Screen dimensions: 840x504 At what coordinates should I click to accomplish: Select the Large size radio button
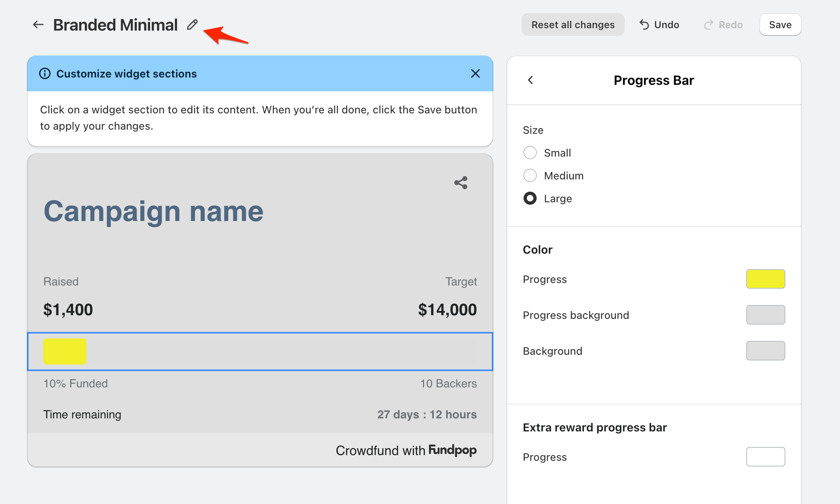[x=530, y=198]
